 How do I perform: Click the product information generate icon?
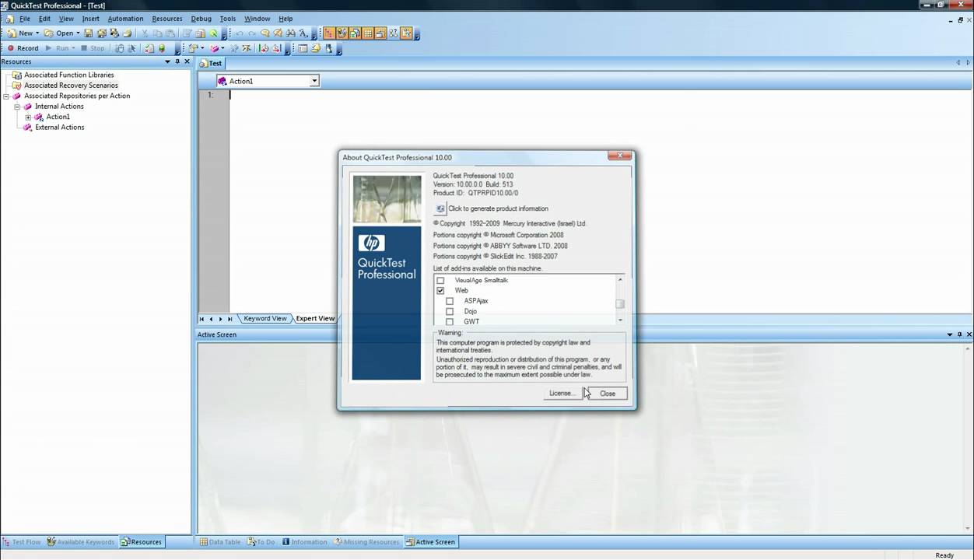click(x=440, y=208)
